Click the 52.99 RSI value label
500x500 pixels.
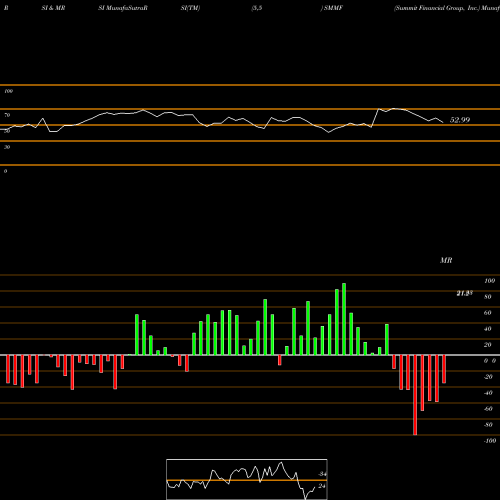click(x=460, y=120)
